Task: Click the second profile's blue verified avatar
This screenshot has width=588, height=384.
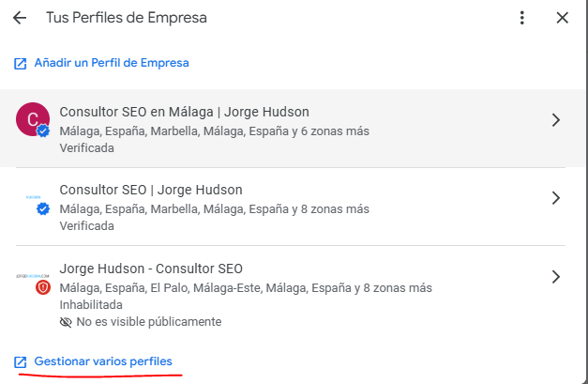Action: (x=42, y=208)
